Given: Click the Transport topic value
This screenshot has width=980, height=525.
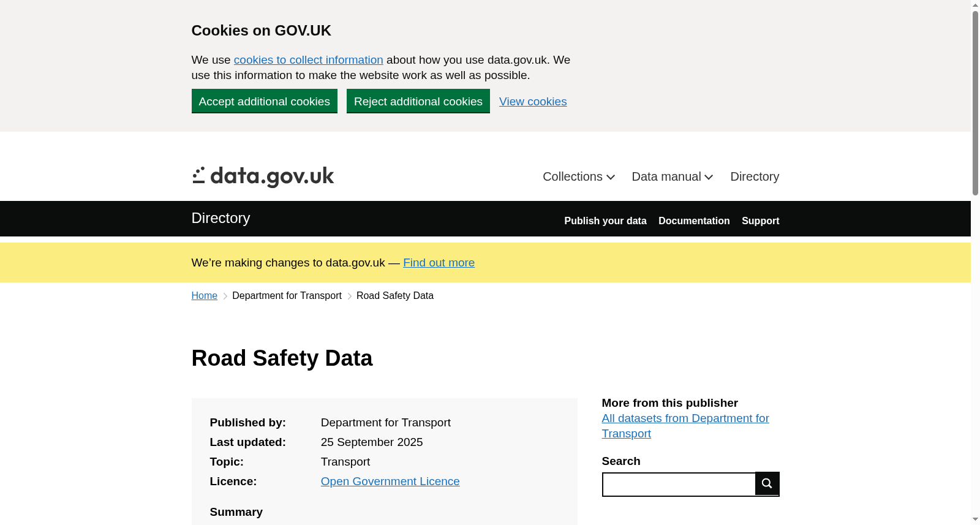Looking at the screenshot, I should [x=345, y=462].
